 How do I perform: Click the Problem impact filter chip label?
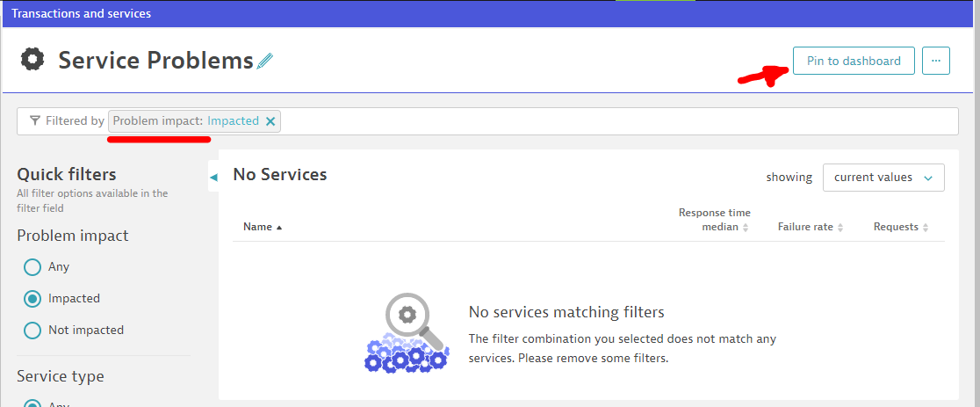158,121
